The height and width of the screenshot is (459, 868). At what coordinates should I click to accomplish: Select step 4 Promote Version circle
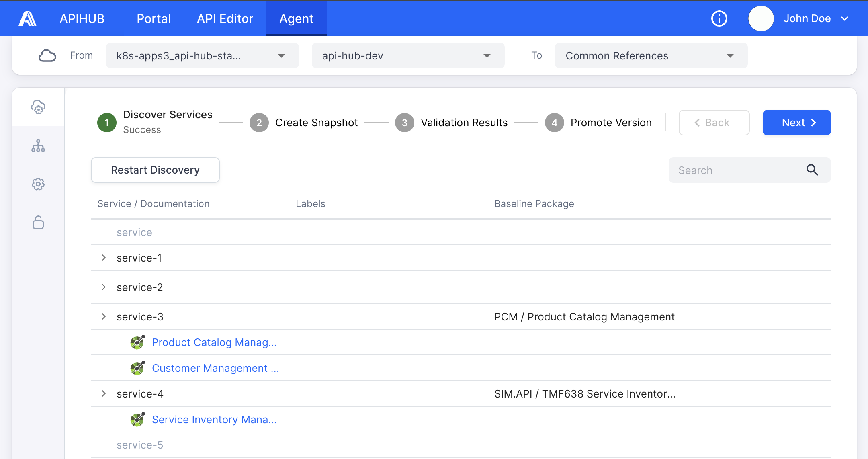coord(555,123)
